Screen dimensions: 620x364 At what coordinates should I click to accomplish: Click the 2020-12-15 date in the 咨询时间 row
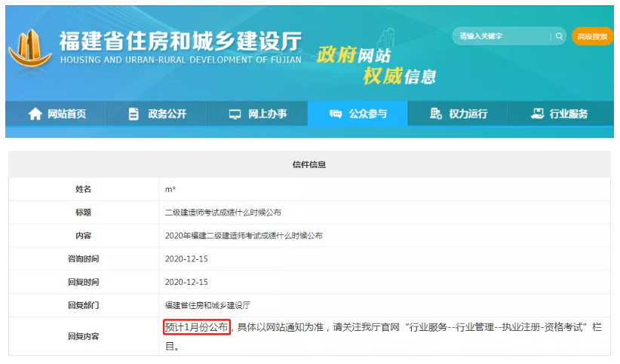[186, 259]
